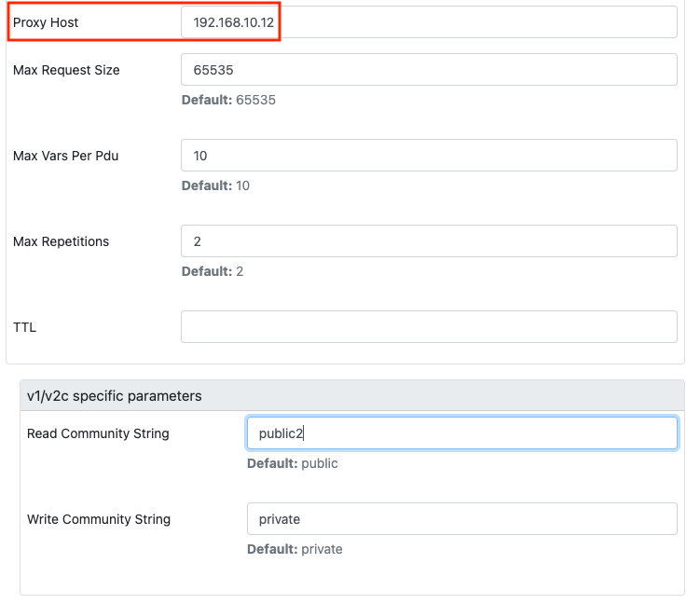Click the Write Community String input field
The image size is (700, 604).
pos(461,519)
